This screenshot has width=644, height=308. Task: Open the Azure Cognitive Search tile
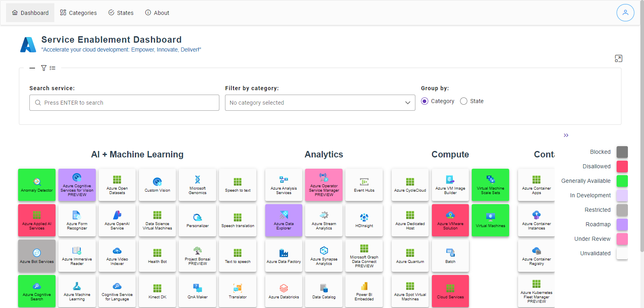pyautogui.click(x=37, y=291)
